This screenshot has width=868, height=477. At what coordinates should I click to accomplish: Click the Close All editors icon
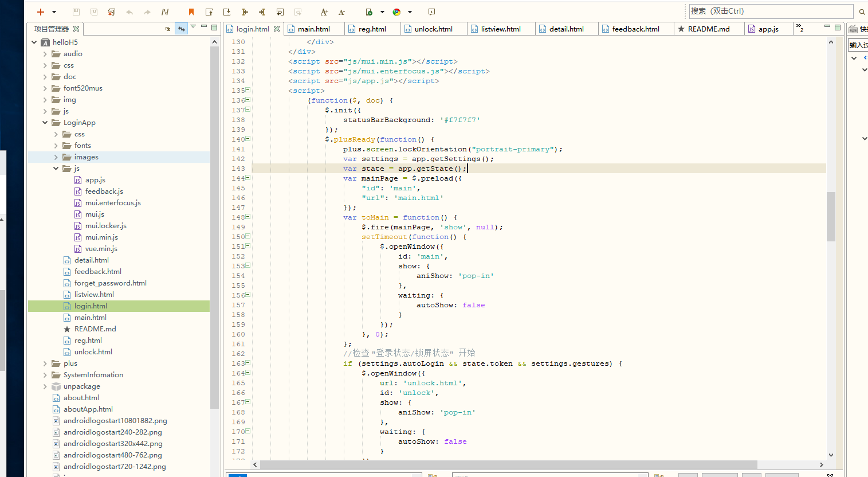(112, 12)
